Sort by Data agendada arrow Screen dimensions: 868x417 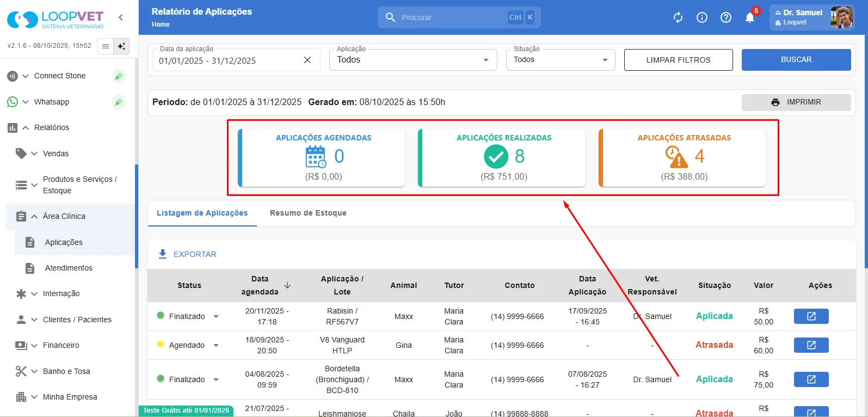coord(287,285)
